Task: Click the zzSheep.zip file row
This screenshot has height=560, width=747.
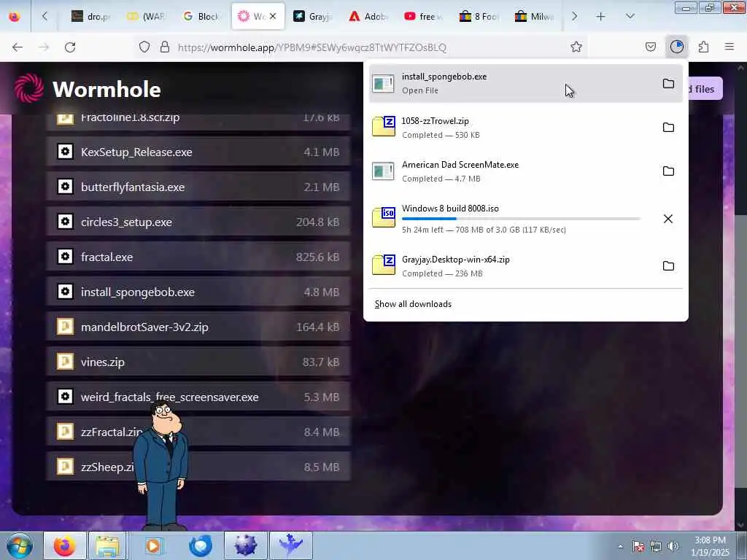Action: tap(198, 467)
